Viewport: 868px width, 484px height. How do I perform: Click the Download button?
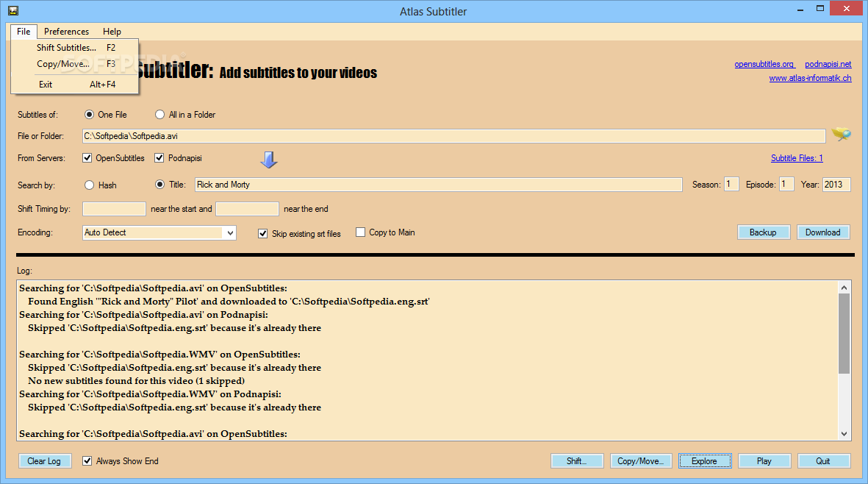pyautogui.click(x=823, y=232)
